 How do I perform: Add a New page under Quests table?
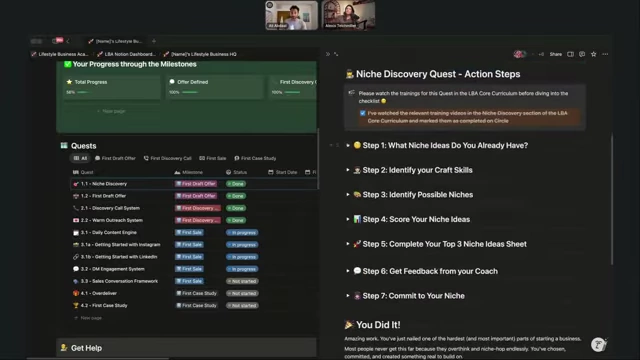point(88,318)
